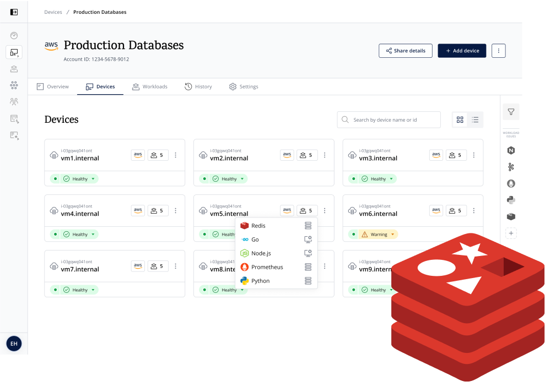Open the dots grid icon in the sidebar
The image size is (545, 392).
14,85
